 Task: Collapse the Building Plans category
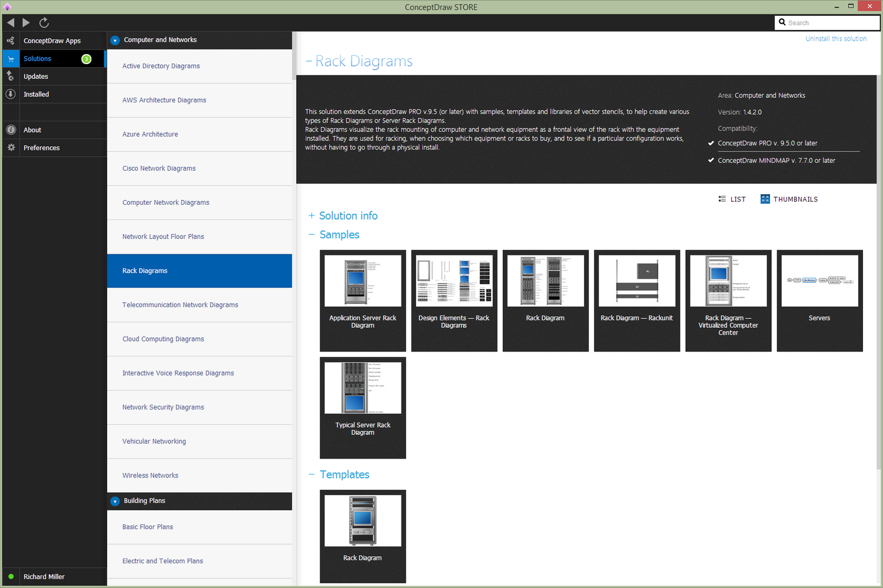pos(115,501)
